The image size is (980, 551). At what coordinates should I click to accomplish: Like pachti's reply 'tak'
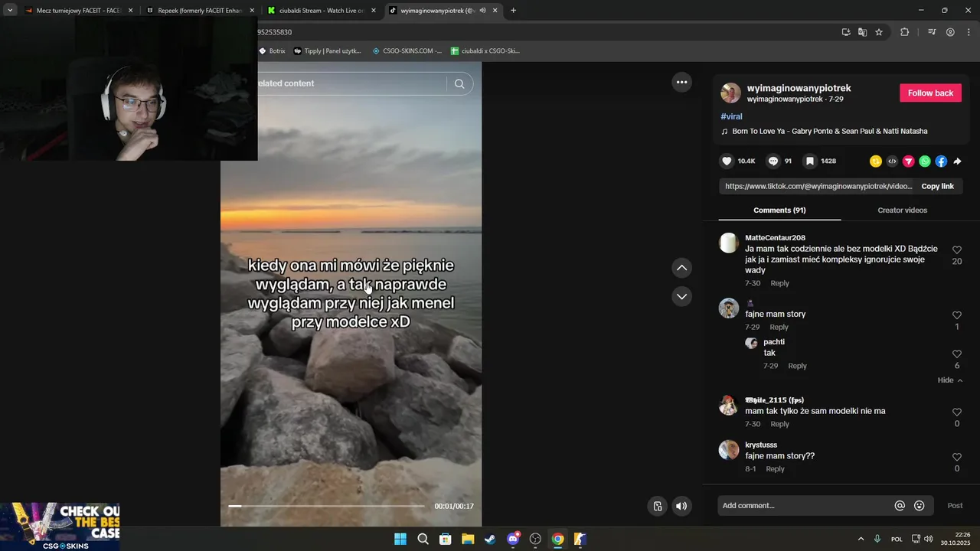956,354
